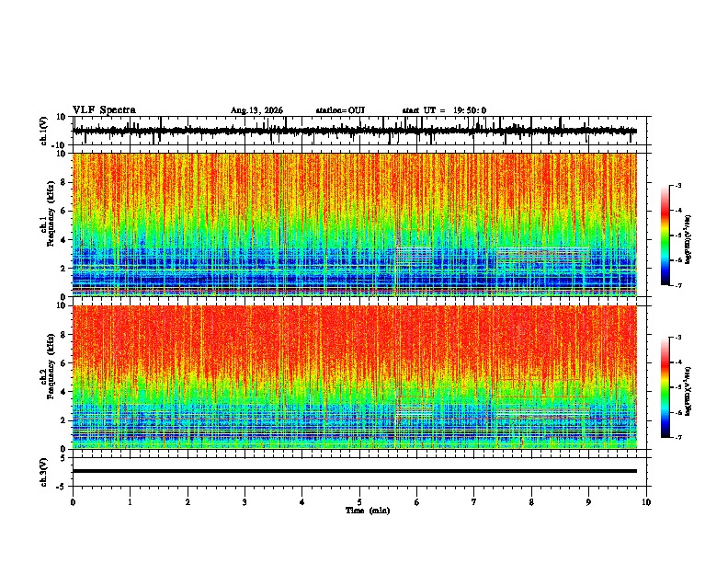Click the ch.1 spectrogram color scale bar

pyautogui.click(x=665, y=236)
